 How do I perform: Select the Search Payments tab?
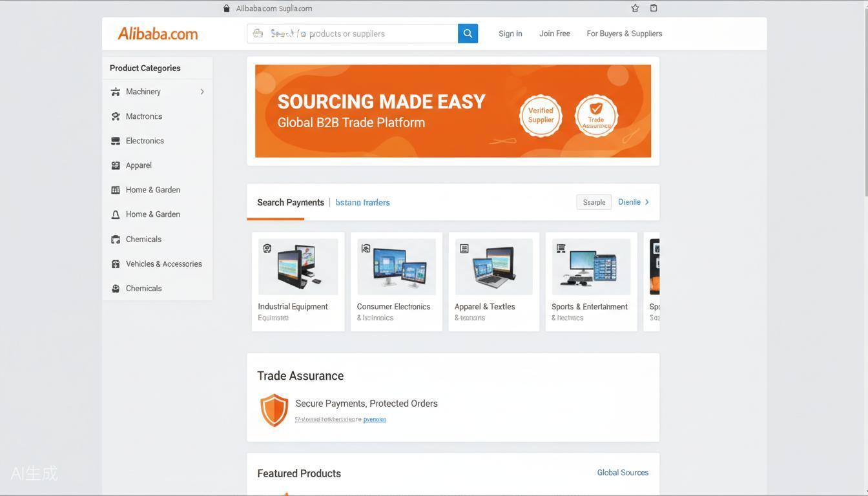click(291, 202)
